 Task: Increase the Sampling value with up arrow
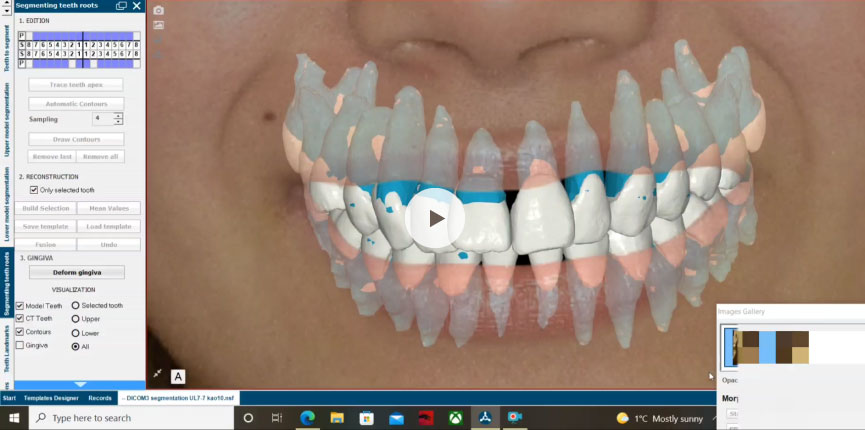coord(118,116)
